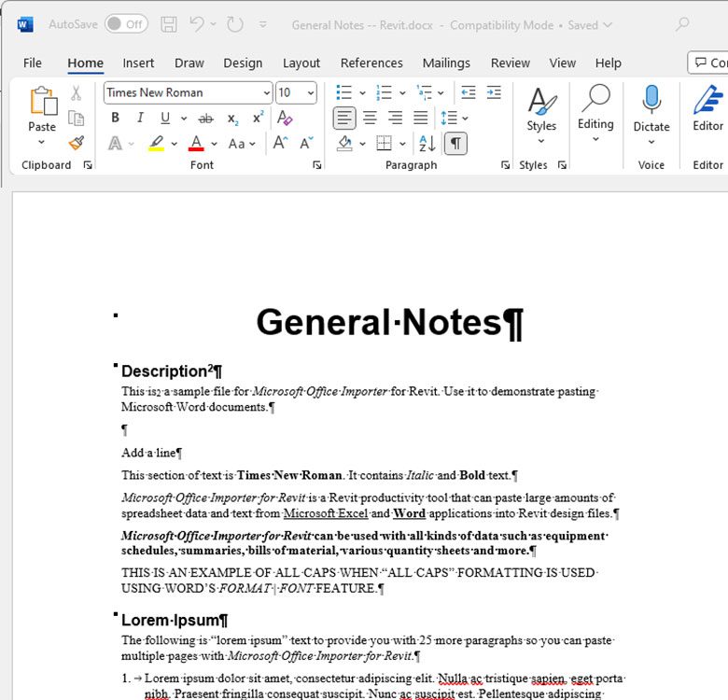The image size is (728, 700).
Task: Open the File tab
Action: click(x=33, y=63)
